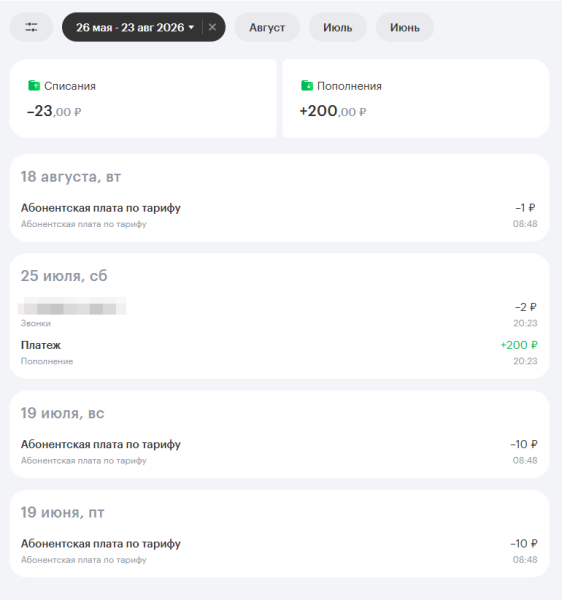Click the -23,00 ₽ total write-offs amount
Image resolution: width=562 pixels, height=600 pixels.
point(54,111)
